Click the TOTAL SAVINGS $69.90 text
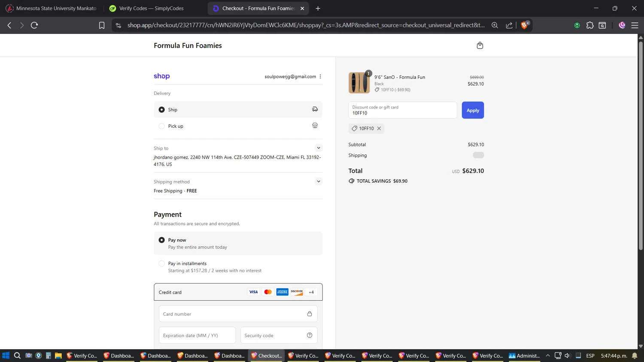This screenshot has height=362, width=644. tap(382, 181)
